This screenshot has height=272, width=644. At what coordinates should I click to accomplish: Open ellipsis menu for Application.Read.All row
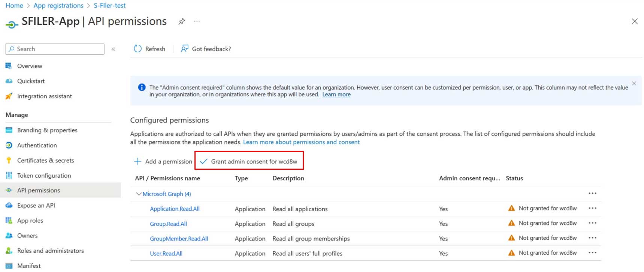coord(592,208)
